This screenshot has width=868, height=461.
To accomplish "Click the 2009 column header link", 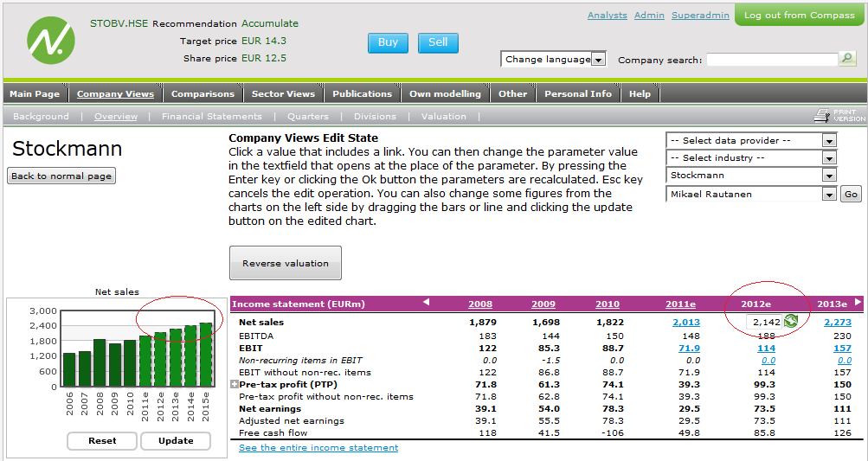I will click(543, 304).
